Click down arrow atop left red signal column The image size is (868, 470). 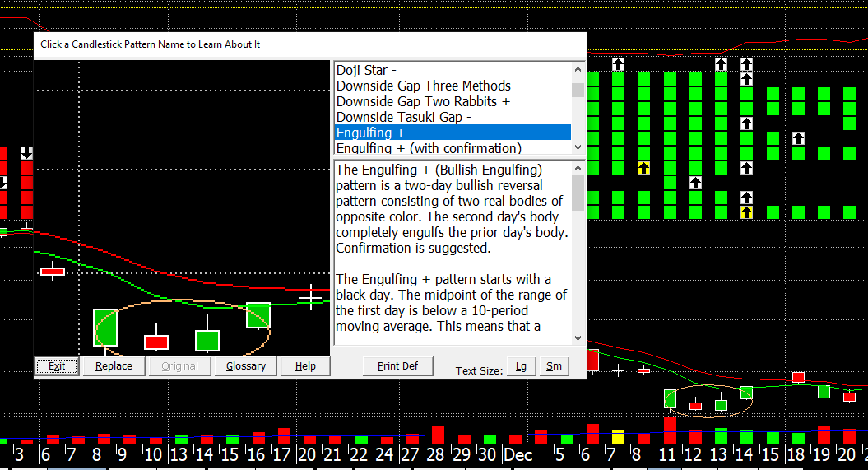(26, 153)
